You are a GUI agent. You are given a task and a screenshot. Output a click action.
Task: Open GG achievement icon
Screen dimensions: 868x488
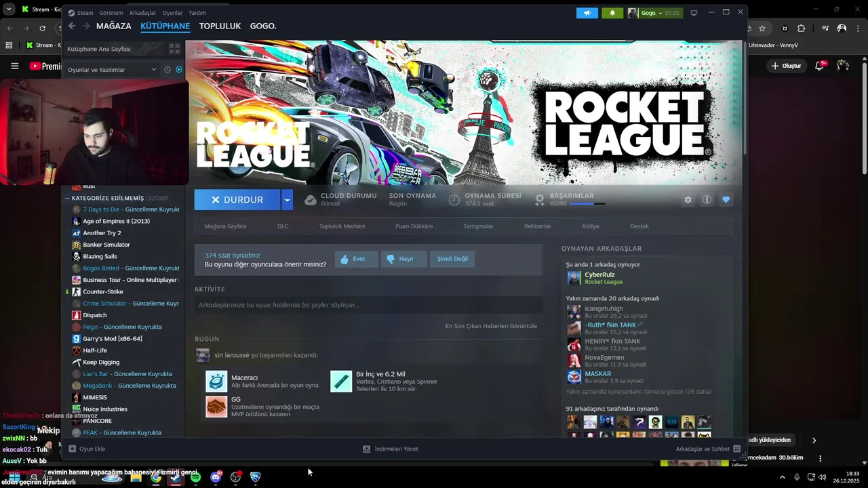point(216,407)
